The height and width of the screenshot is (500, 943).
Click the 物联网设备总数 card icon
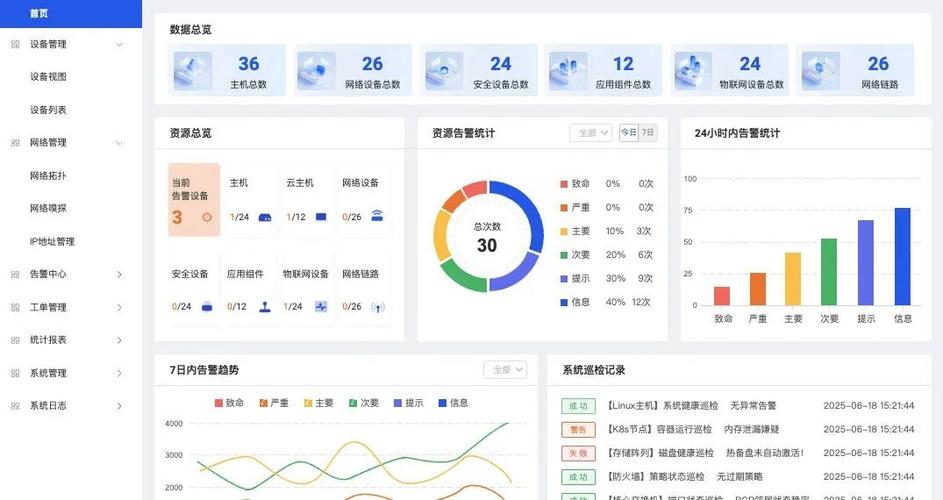693,71
